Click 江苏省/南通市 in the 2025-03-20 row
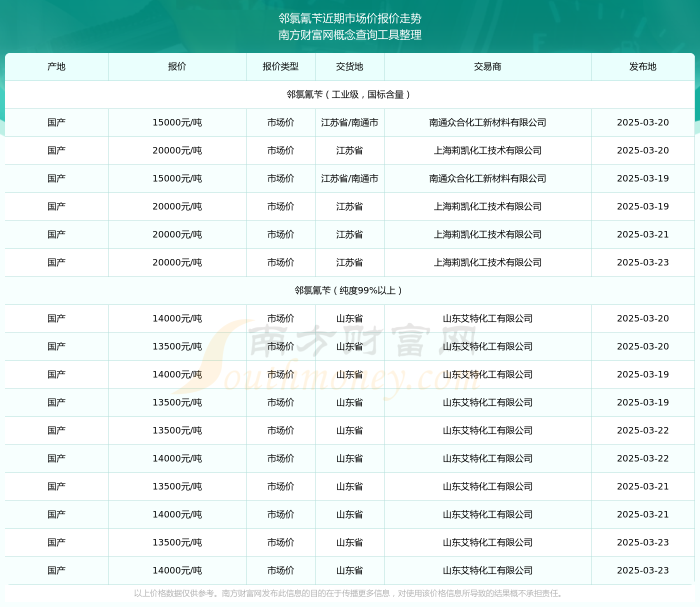Image resolution: width=700 pixels, height=607 pixels. tap(349, 122)
